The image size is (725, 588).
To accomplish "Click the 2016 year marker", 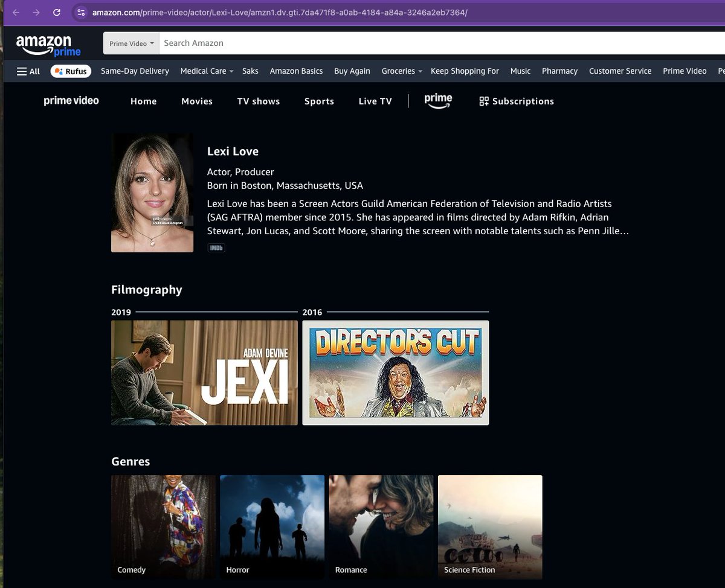I will pos(312,312).
